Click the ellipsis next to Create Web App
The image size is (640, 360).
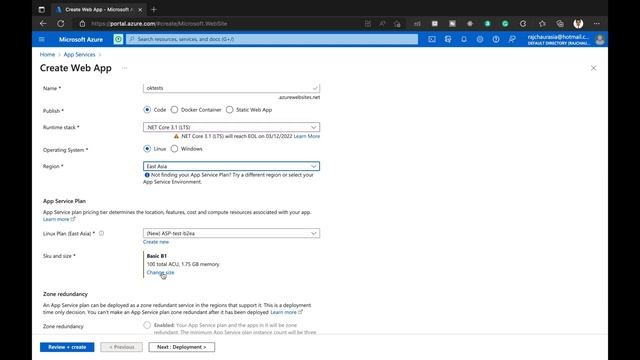[x=124, y=68]
